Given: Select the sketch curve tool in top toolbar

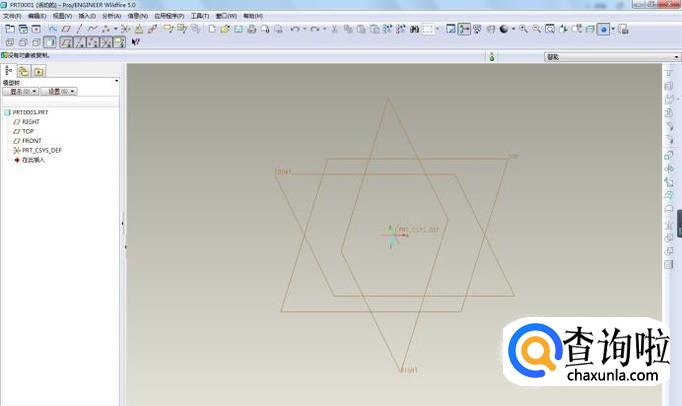Looking at the screenshot, I should [53, 29].
